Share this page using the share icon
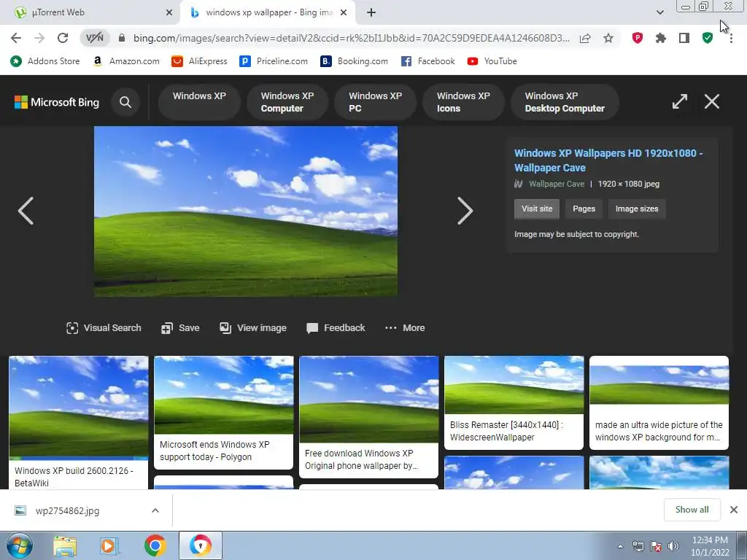The width and height of the screenshot is (747, 560). click(585, 38)
